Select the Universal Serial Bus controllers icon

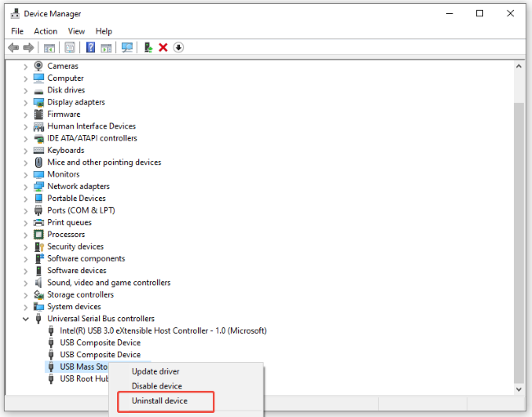pyautogui.click(x=38, y=318)
